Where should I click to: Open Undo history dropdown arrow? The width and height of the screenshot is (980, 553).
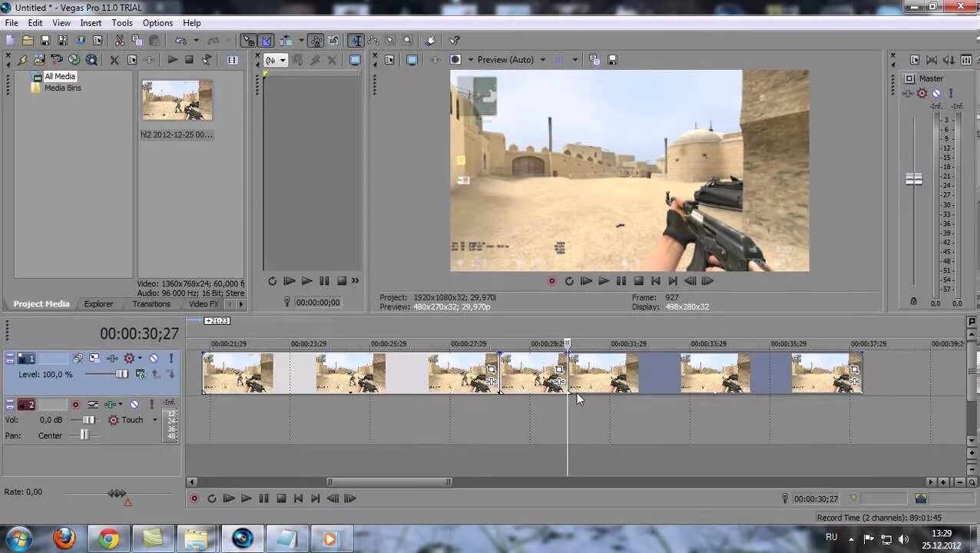pos(196,41)
